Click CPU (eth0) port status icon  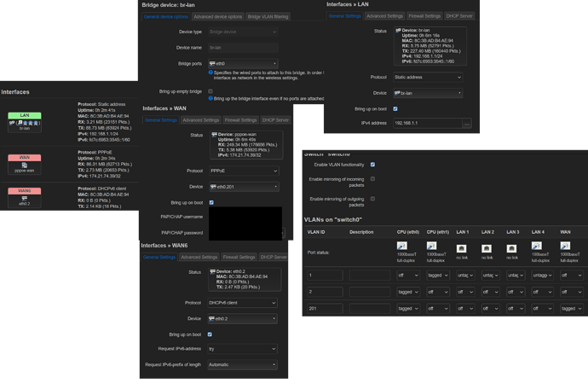click(402, 246)
